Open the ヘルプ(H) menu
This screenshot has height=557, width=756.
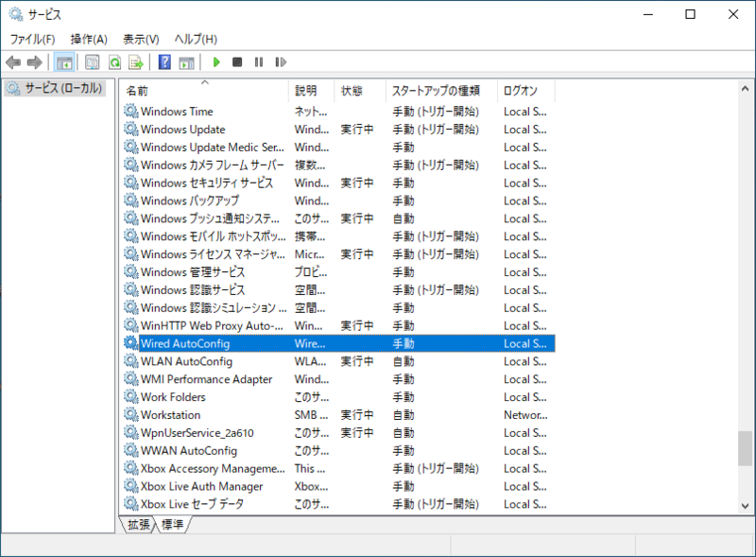(x=196, y=39)
